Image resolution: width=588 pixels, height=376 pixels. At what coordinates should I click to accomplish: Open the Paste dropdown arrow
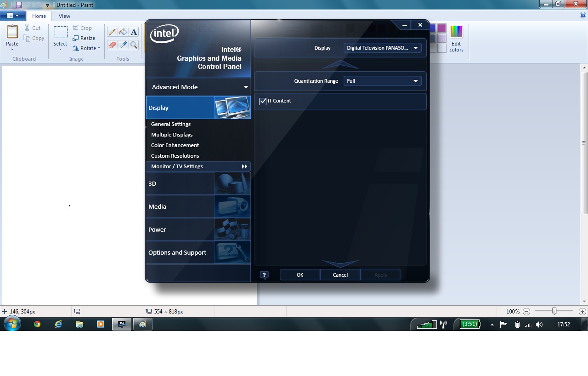point(12,49)
